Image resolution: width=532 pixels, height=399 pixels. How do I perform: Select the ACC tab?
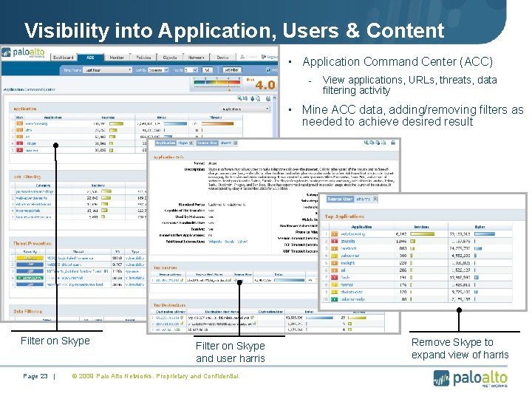(x=90, y=58)
